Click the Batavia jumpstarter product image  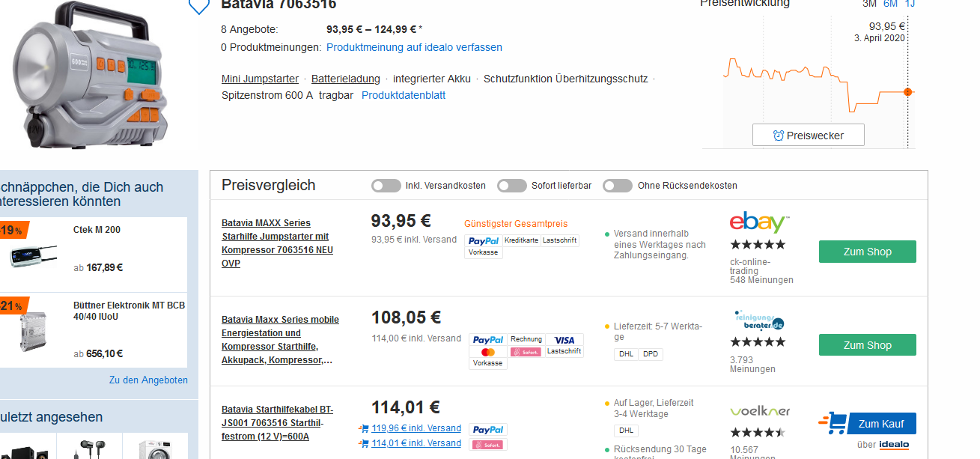pos(88,75)
